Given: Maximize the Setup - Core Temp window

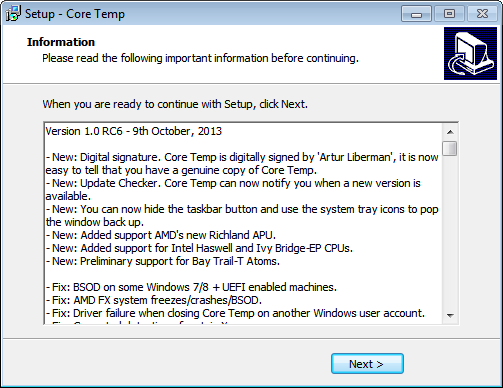Looking at the screenshot, I should tap(449, 14).
